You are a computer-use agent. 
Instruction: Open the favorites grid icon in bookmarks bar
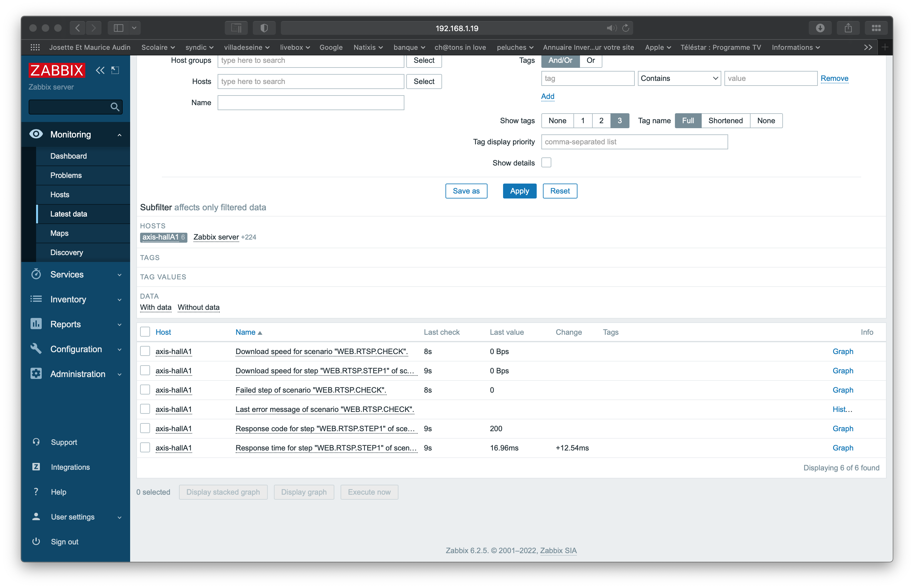click(x=35, y=47)
